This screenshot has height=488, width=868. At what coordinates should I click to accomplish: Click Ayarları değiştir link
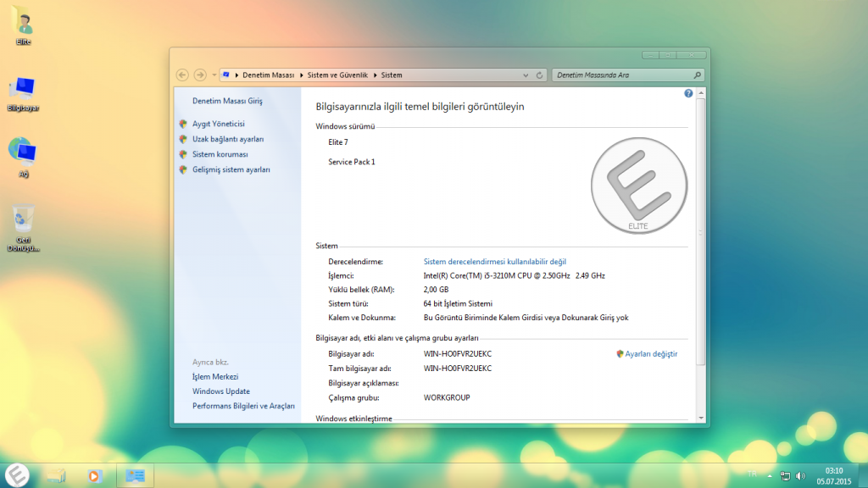click(x=651, y=354)
